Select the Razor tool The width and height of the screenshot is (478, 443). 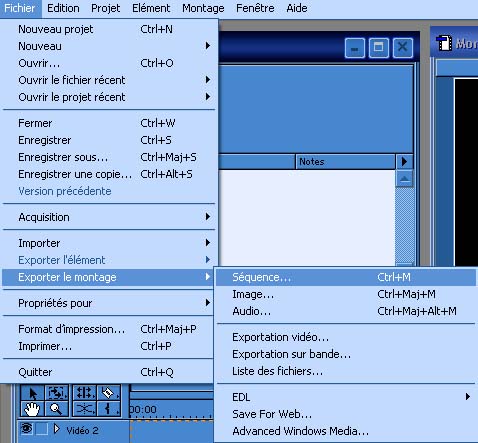click(x=108, y=393)
